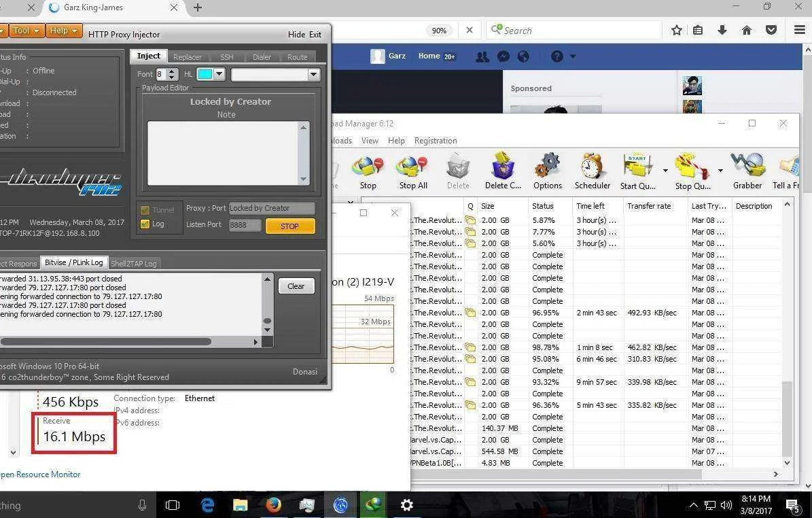Open the Action Center notifications icon
812x518 pixels.
pos(792,505)
